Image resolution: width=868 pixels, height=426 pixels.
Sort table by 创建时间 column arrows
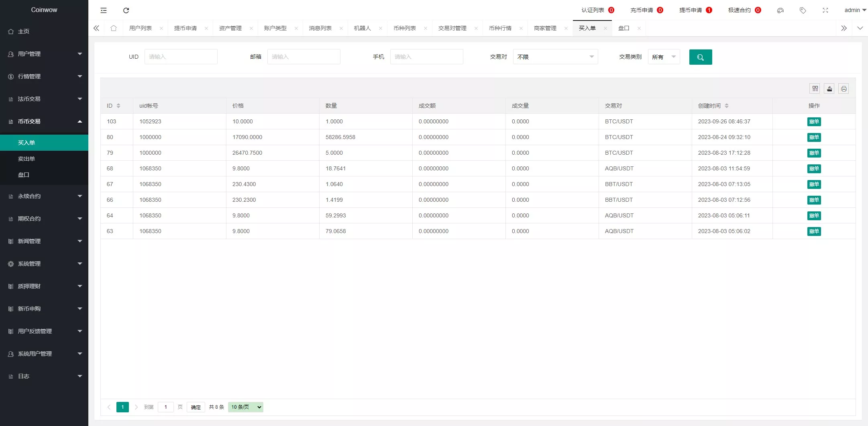point(726,106)
